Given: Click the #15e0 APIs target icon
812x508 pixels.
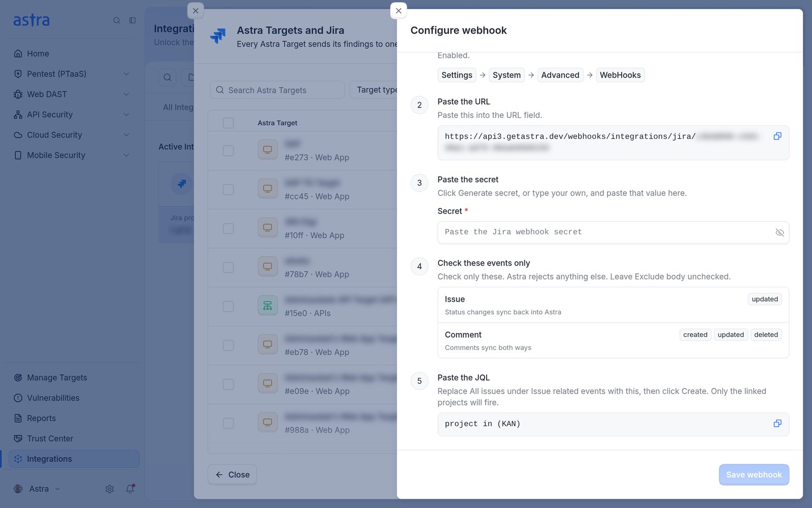Looking at the screenshot, I should (267, 305).
